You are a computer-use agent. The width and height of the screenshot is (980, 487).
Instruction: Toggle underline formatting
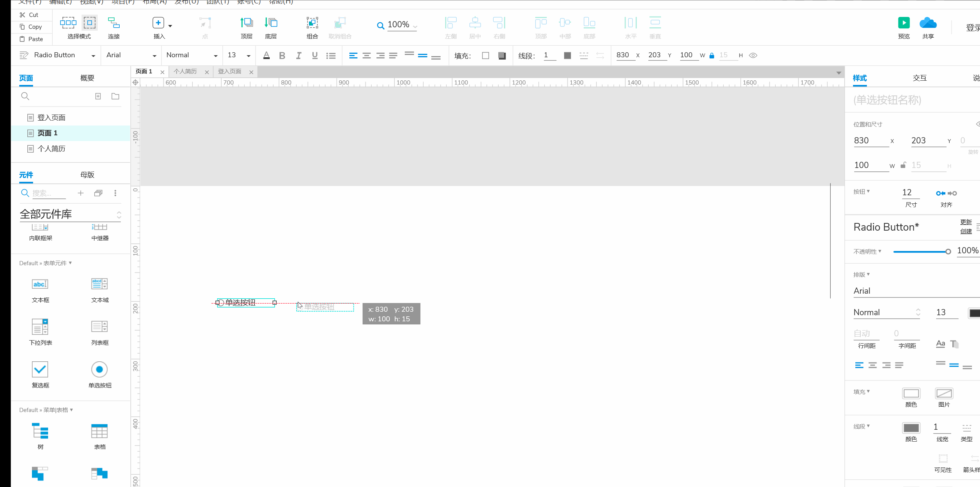(x=315, y=55)
